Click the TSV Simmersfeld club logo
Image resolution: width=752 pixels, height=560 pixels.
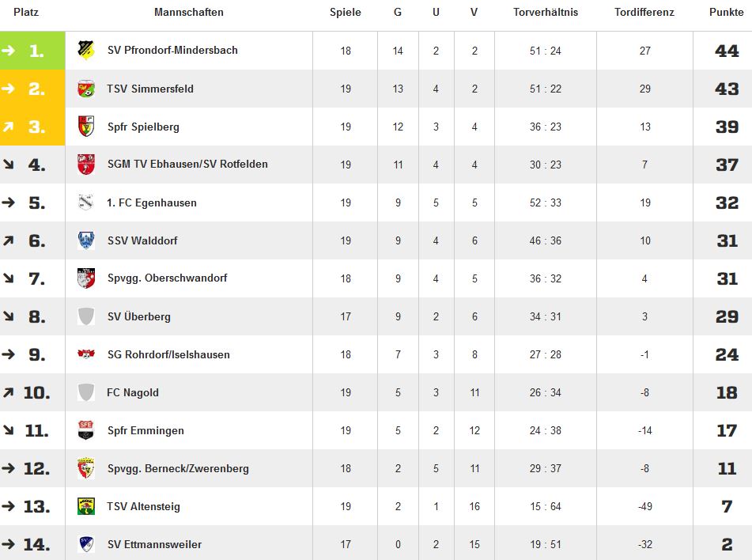coord(86,89)
